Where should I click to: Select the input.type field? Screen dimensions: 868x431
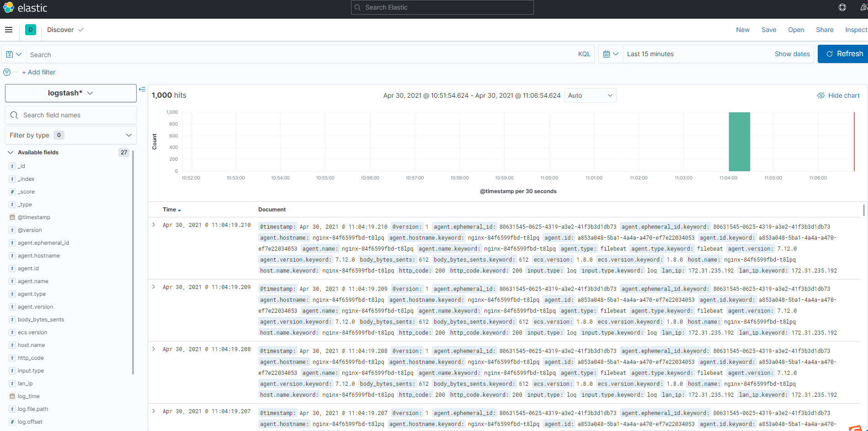31,371
